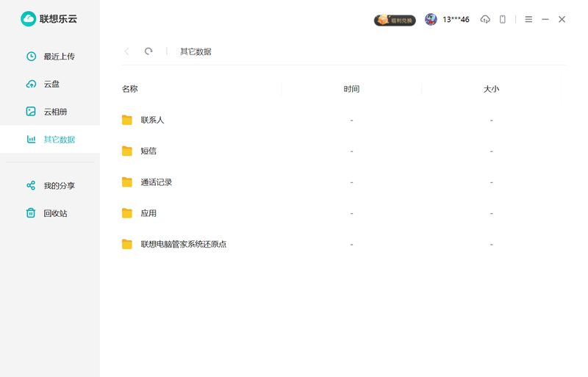Go to 我的分享 shares page
The height and width of the screenshot is (377, 588).
59,186
